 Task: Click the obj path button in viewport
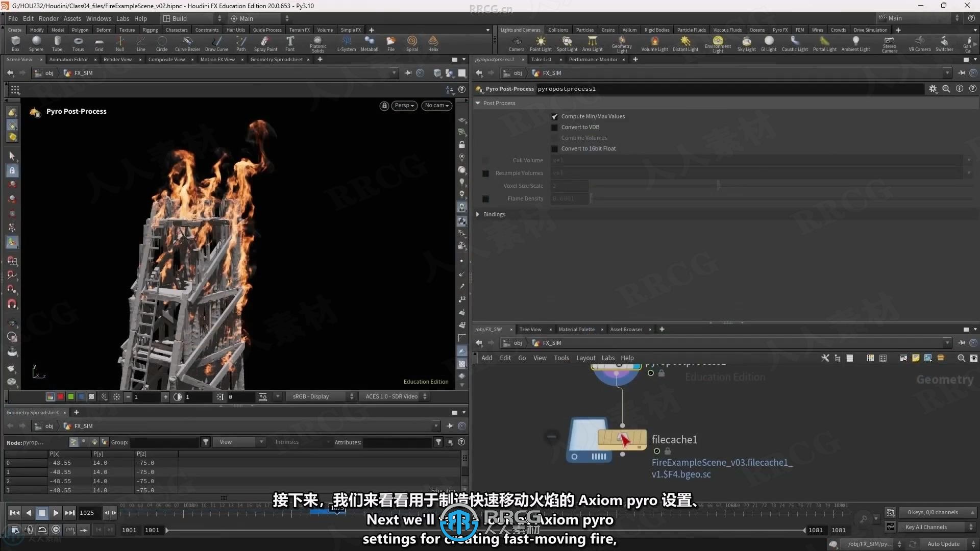[45, 73]
